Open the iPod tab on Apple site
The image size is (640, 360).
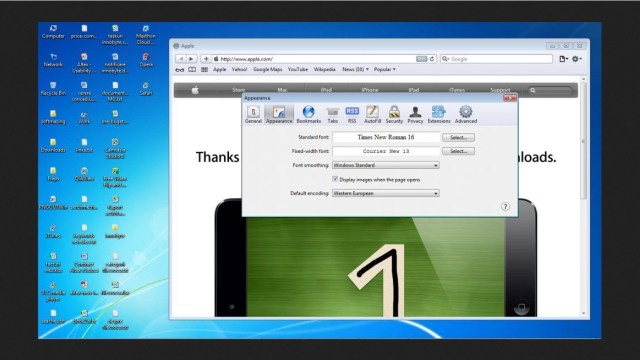coord(326,90)
